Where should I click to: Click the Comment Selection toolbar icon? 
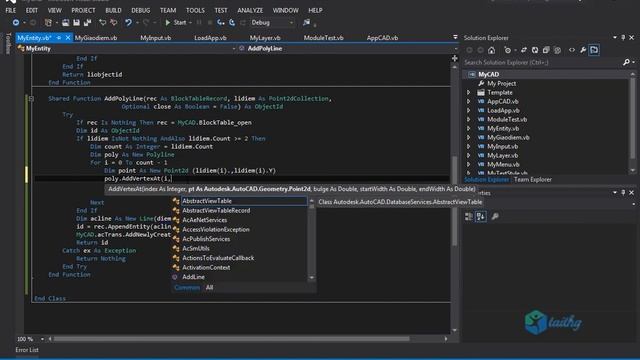102,23
